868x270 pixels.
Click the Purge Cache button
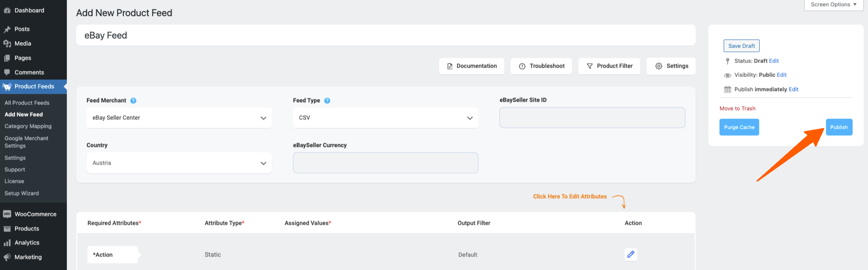[739, 127]
